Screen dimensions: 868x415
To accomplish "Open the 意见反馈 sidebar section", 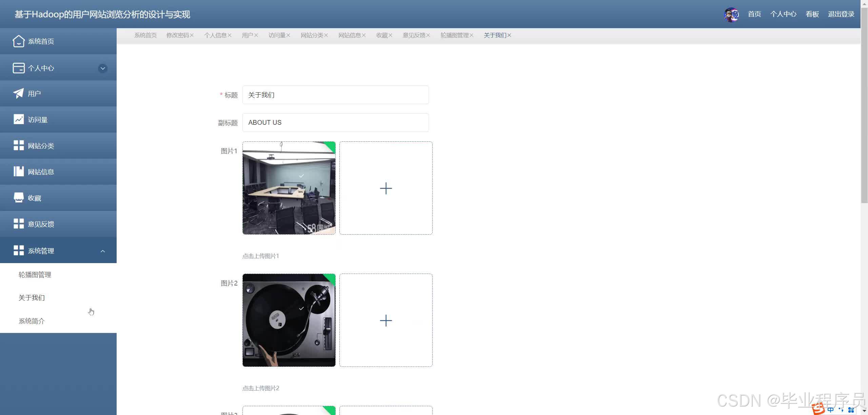I will pos(41,224).
